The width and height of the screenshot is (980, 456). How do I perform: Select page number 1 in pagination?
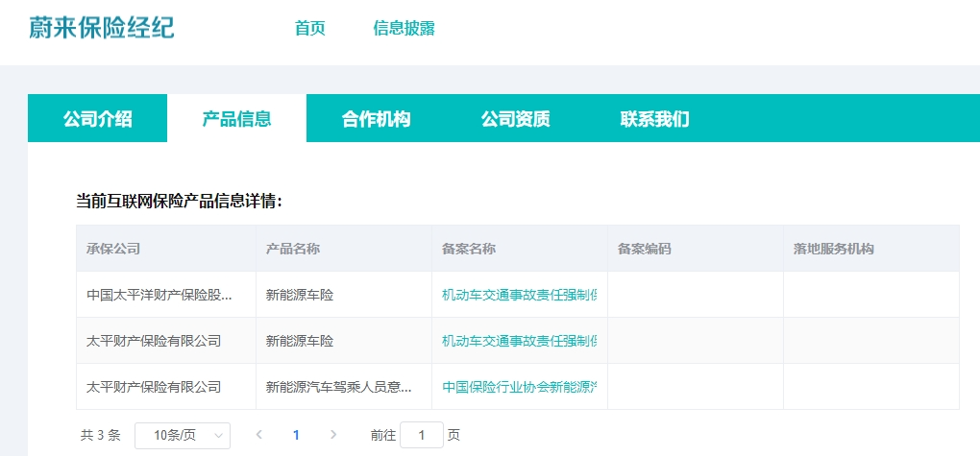[296, 435]
